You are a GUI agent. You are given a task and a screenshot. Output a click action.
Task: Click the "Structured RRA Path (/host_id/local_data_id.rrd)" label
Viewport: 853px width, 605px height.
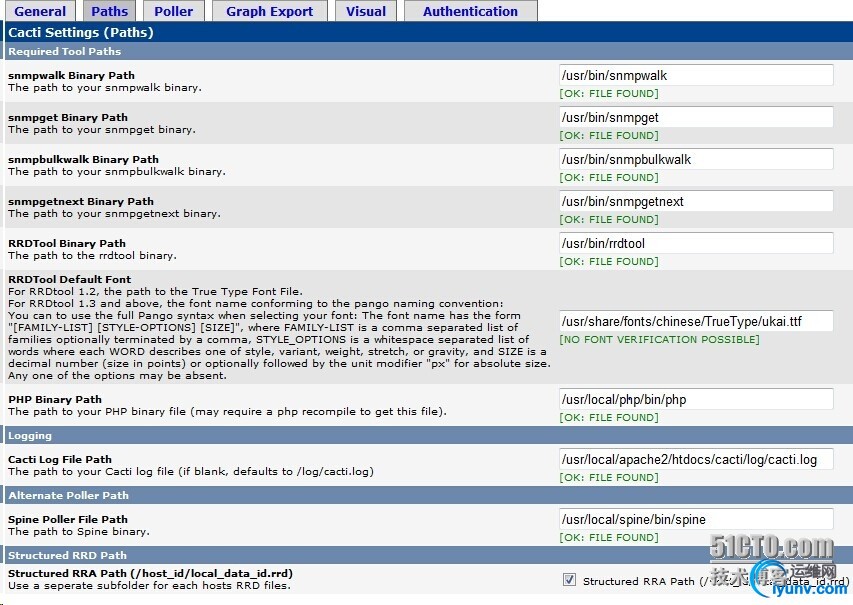151,573
